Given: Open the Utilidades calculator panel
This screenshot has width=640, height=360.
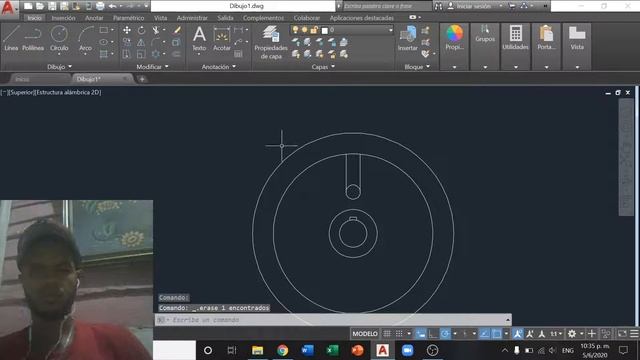Looking at the screenshot, I should point(515,38).
